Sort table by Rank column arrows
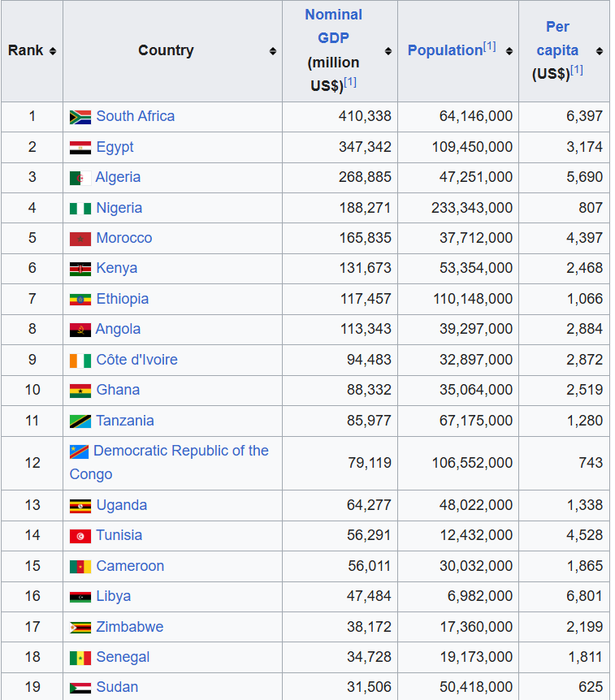615x700 pixels. click(53, 51)
